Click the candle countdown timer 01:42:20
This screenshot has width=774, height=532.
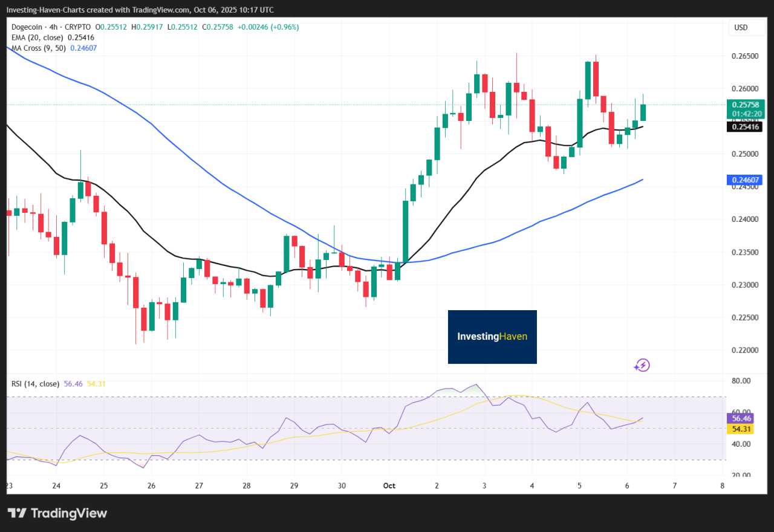coord(748,114)
